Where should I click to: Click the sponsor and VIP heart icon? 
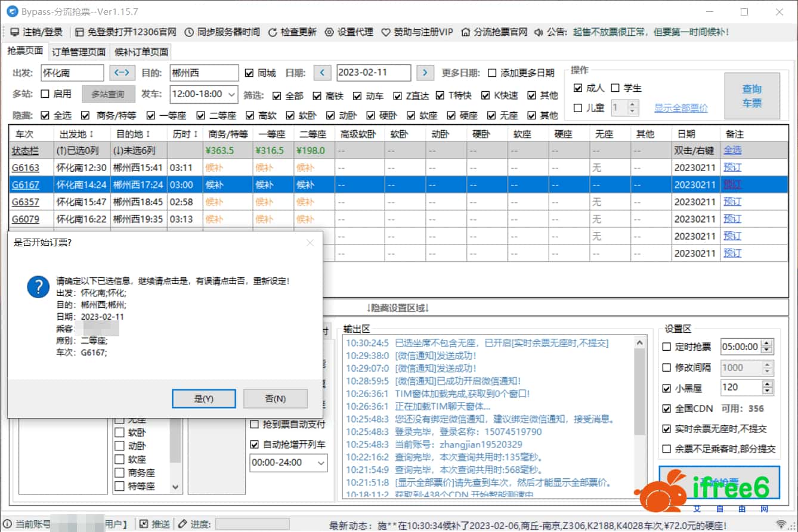click(x=386, y=32)
